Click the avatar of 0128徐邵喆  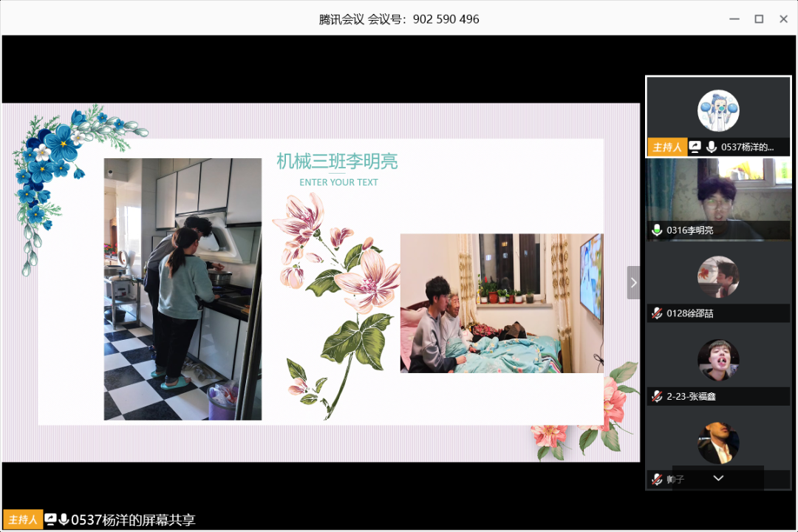(718, 277)
